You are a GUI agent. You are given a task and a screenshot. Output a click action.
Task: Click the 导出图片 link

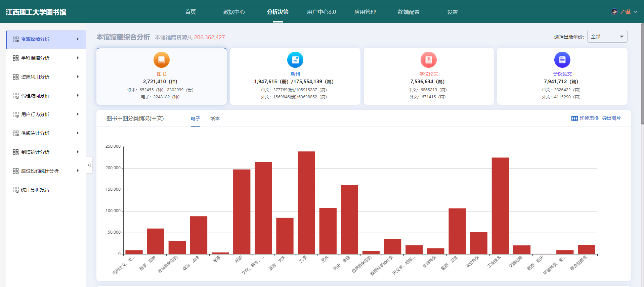(611, 118)
